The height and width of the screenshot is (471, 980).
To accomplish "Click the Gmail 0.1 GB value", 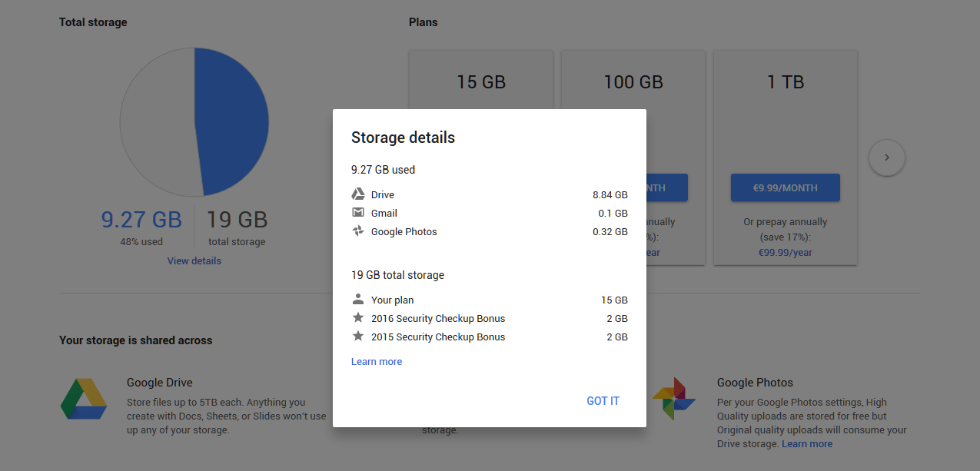I will coord(613,214).
